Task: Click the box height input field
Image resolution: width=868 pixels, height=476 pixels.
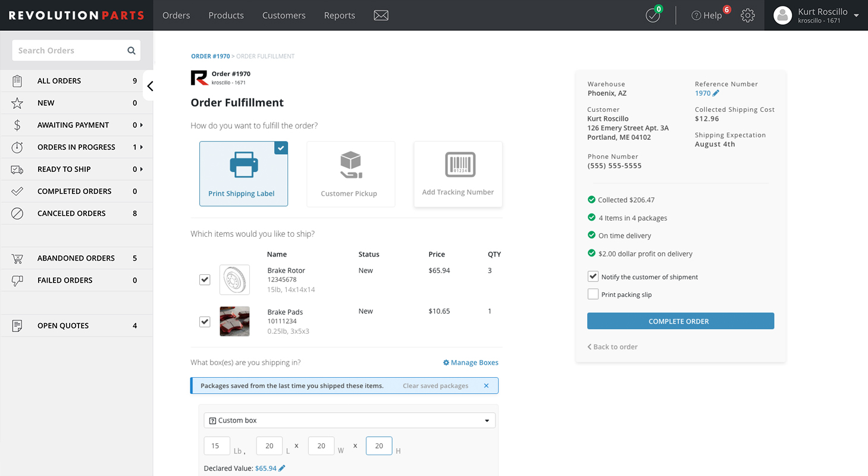Action: point(378,446)
